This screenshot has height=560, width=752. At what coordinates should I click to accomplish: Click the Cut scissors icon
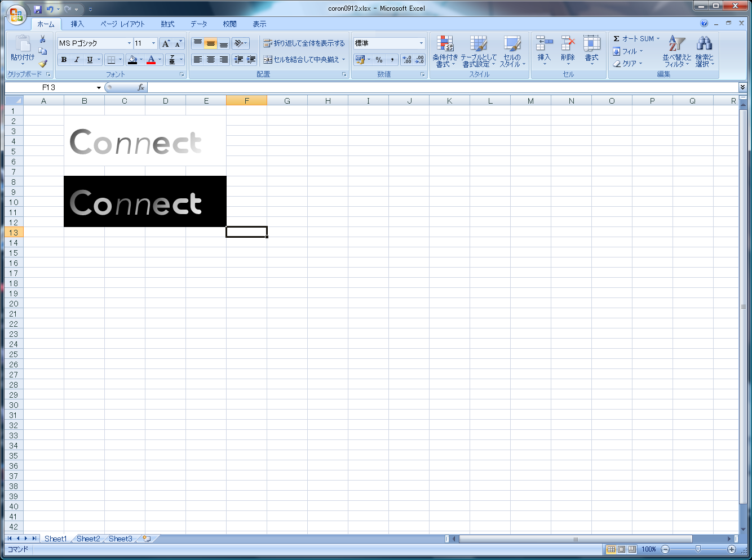(42, 39)
